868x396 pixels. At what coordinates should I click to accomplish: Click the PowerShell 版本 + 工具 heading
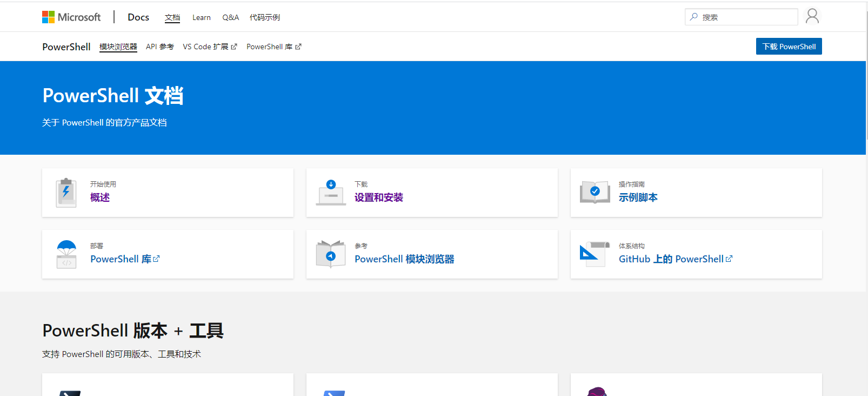pos(133,331)
